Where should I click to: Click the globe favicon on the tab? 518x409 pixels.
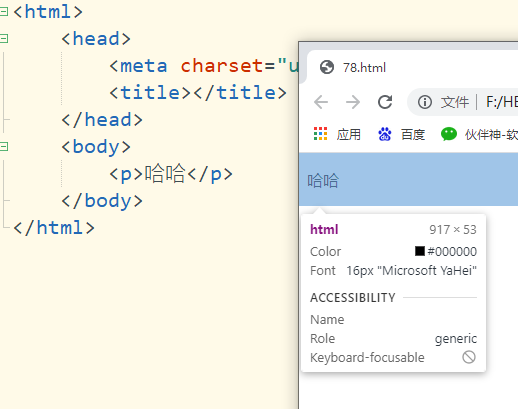[x=327, y=67]
